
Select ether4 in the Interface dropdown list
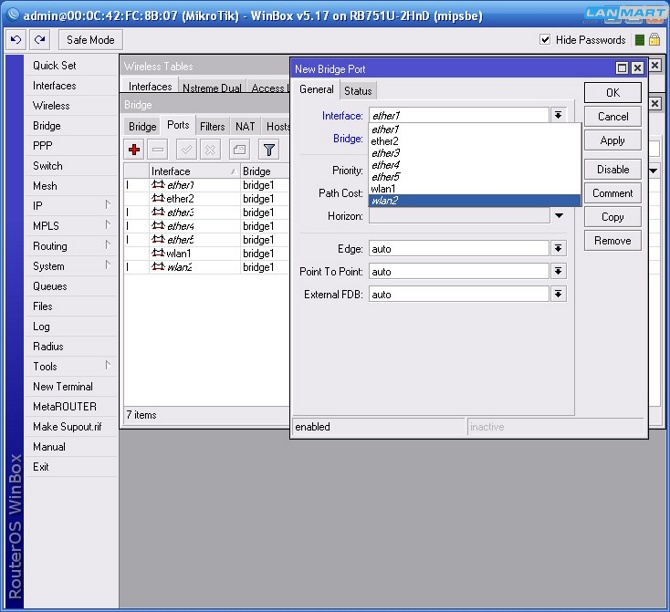point(474,165)
